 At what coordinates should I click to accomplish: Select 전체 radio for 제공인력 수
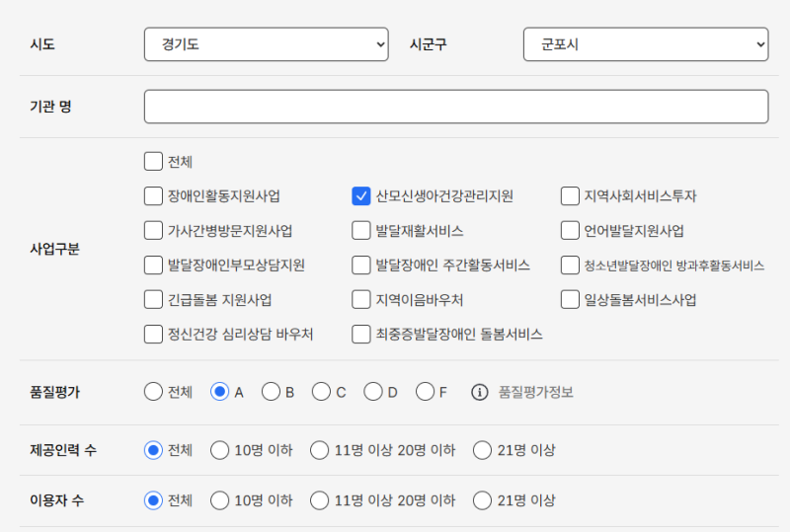(153, 450)
